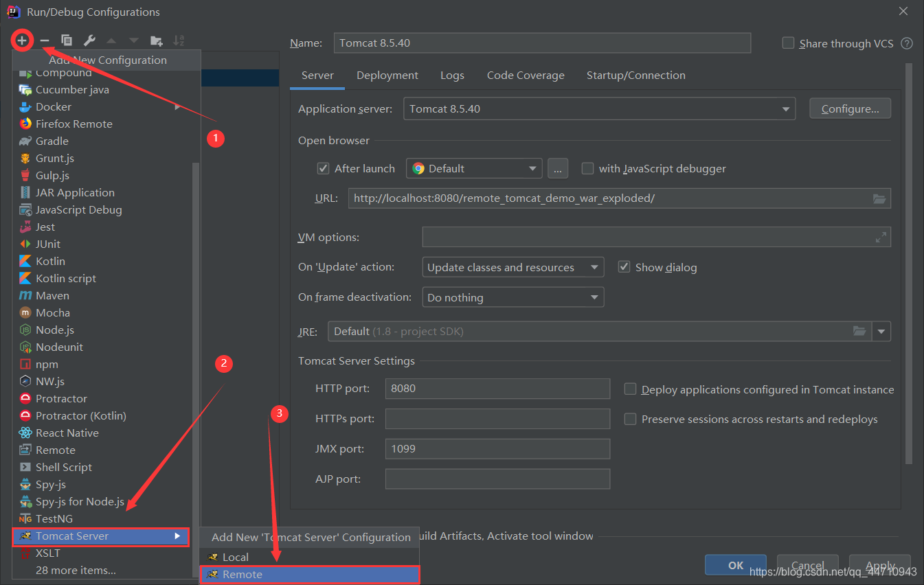Click the JMX port field
The width and height of the screenshot is (924, 585).
coord(497,448)
